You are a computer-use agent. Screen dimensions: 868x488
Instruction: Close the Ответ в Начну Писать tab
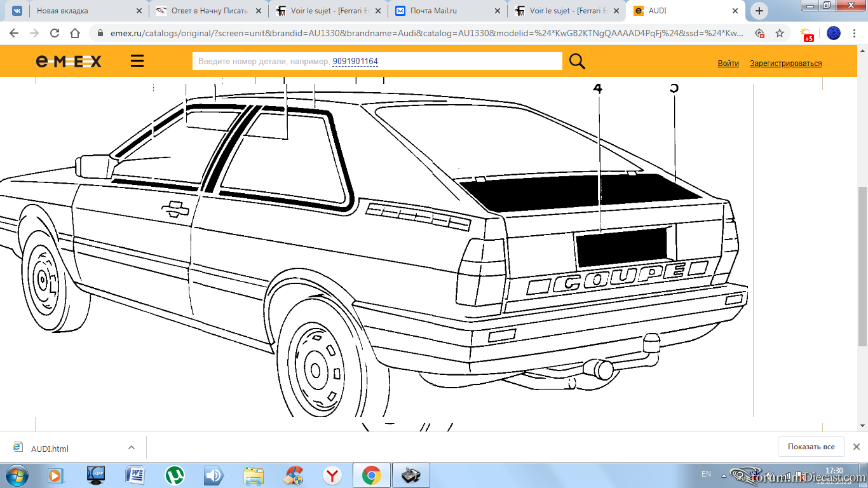tap(259, 11)
